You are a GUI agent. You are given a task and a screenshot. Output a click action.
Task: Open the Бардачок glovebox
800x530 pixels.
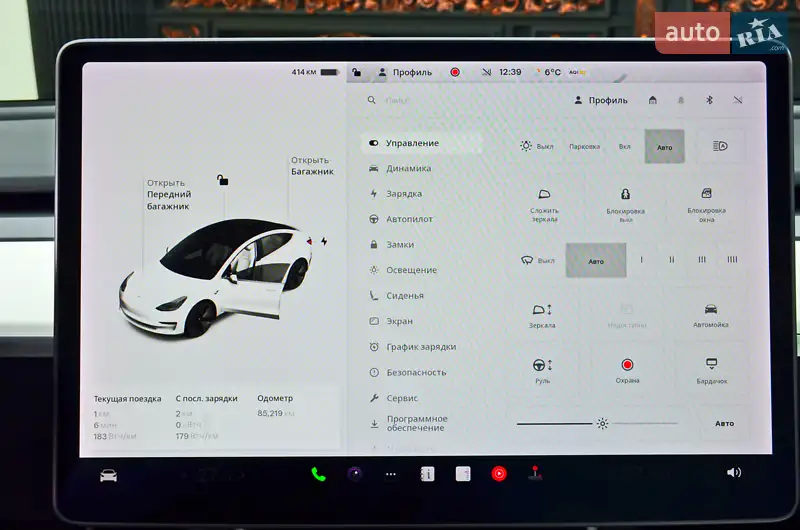(712, 370)
